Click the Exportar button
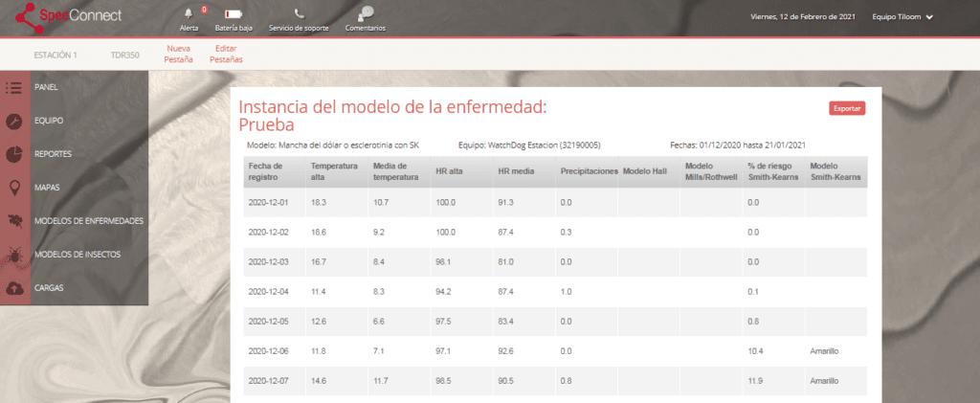Viewport: 980px width, 403px height. [x=847, y=108]
